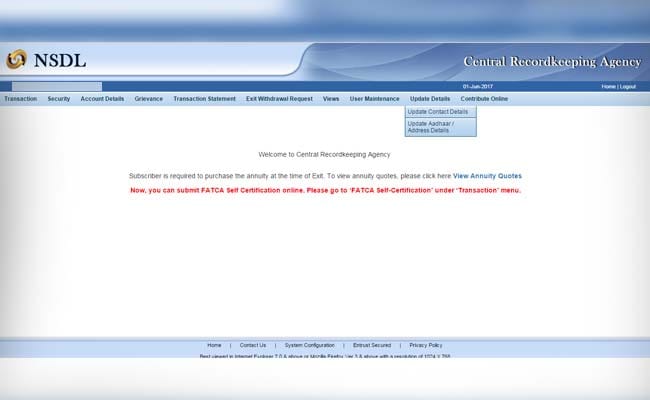Open the View Annuity Quotes link
650x400 pixels.
tap(487, 175)
